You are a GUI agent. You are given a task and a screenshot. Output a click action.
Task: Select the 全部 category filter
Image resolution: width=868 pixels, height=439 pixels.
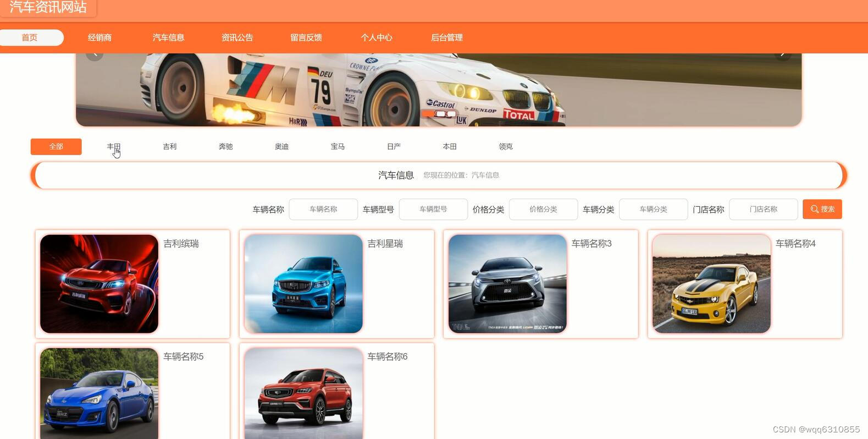(x=56, y=146)
